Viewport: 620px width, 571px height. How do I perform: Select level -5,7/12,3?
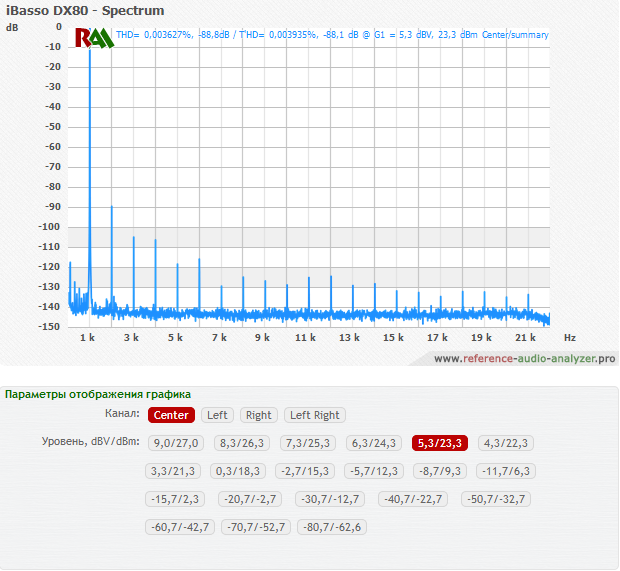pyautogui.click(x=374, y=471)
